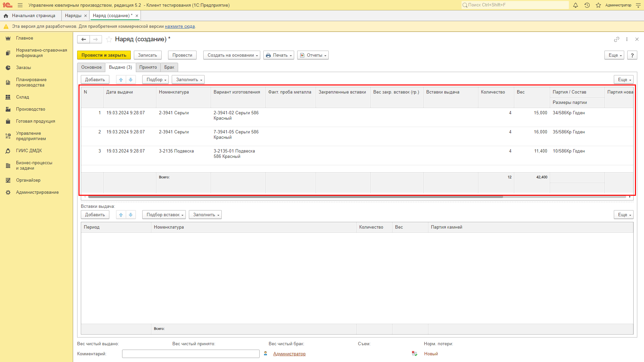
Task: Switch to Выдано (3) tab
Action: [x=120, y=67]
